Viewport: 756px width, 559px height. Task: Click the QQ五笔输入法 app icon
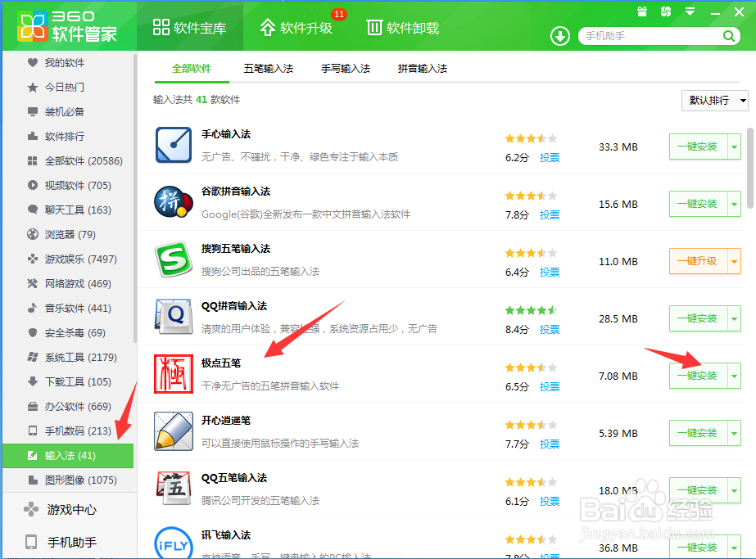click(174, 488)
